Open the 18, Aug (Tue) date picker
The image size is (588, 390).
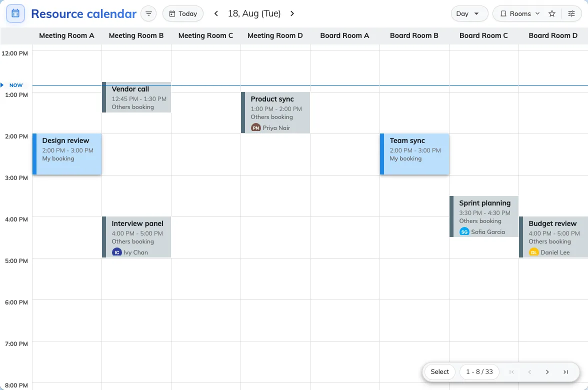(x=254, y=13)
